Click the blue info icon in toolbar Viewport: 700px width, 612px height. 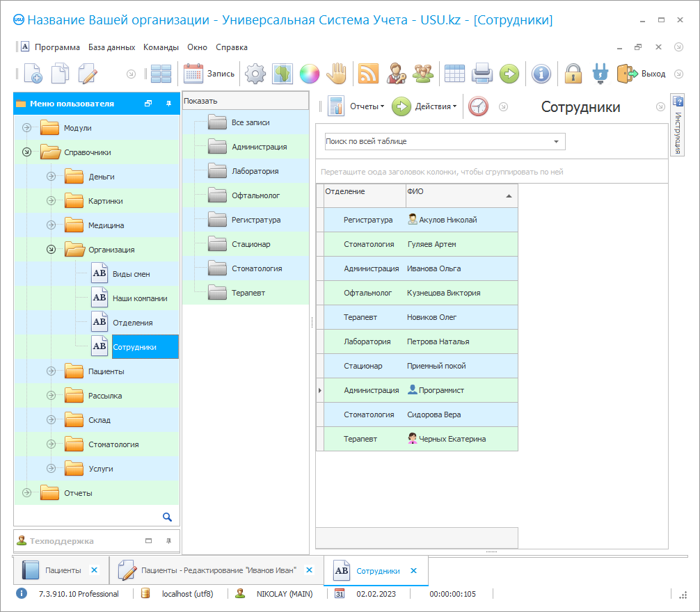[x=541, y=74]
